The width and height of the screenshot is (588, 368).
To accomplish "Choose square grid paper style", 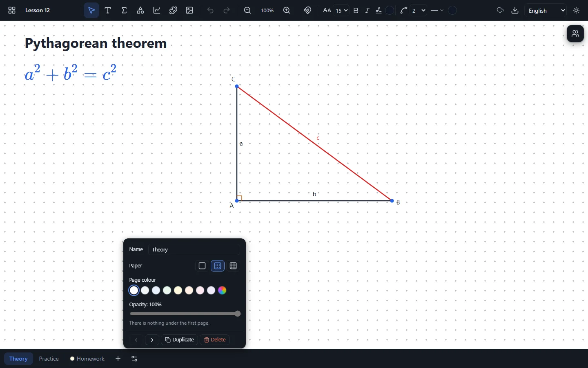I will (234, 266).
